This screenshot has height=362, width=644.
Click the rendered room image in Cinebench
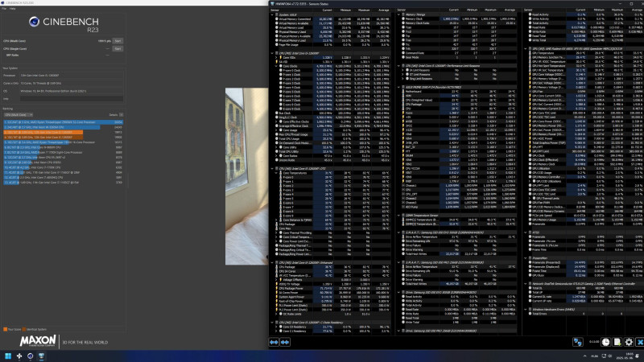click(247, 176)
